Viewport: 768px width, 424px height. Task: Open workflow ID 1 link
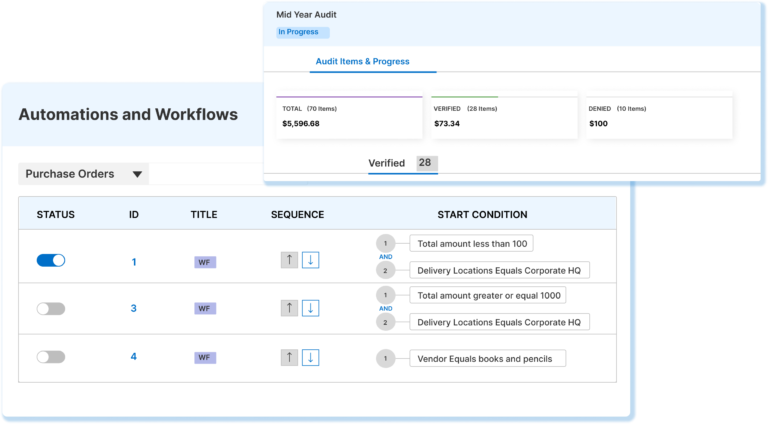[x=133, y=261]
